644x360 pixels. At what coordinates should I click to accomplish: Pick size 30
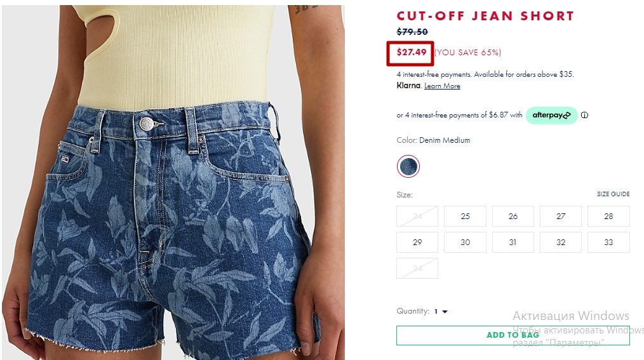tap(465, 242)
